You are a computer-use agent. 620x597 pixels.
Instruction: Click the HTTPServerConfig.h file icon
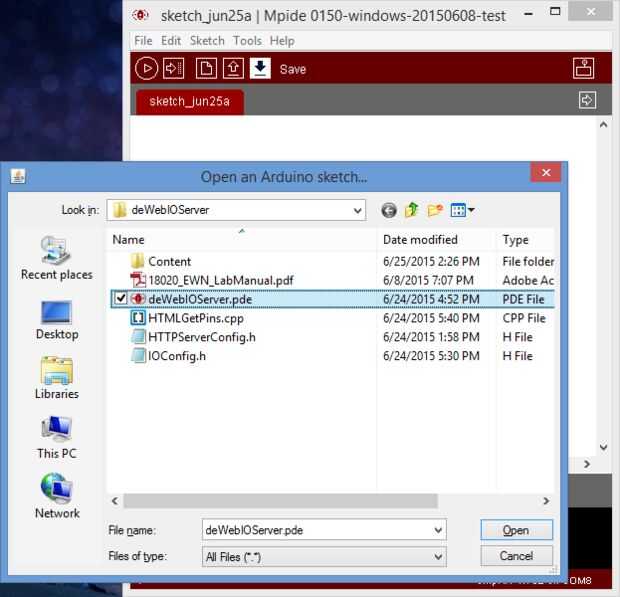138,337
